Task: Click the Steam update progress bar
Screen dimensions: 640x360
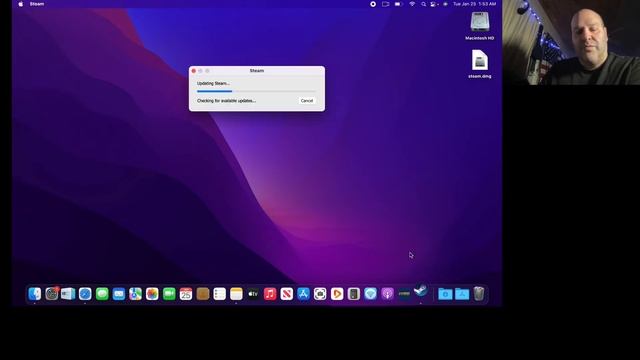Action: (x=256, y=91)
